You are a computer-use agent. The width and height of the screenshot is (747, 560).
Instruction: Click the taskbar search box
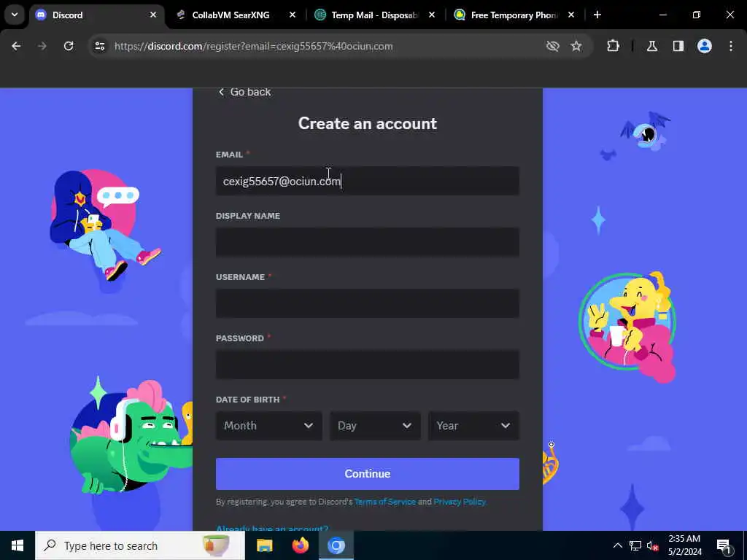pyautogui.click(x=140, y=545)
